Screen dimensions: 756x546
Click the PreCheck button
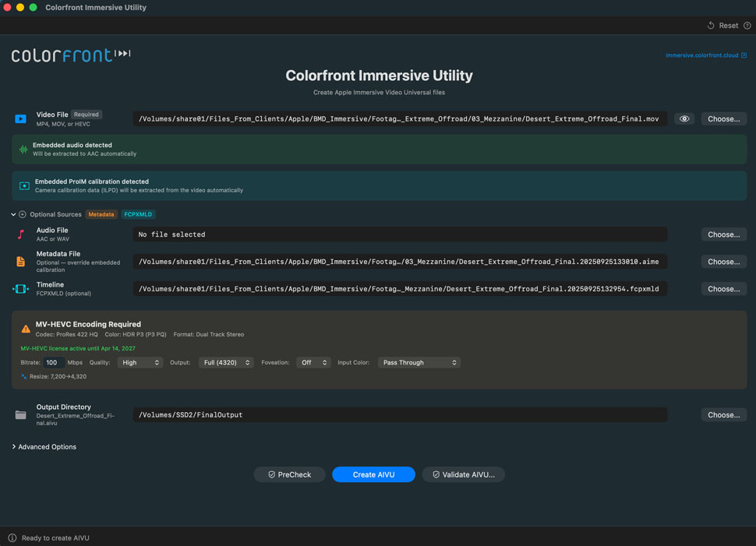[289, 474]
